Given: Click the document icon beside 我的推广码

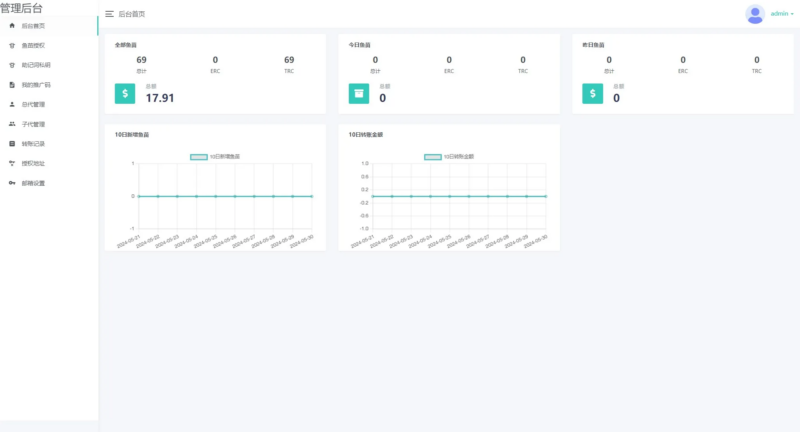Looking at the screenshot, I should pyautogui.click(x=11, y=85).
